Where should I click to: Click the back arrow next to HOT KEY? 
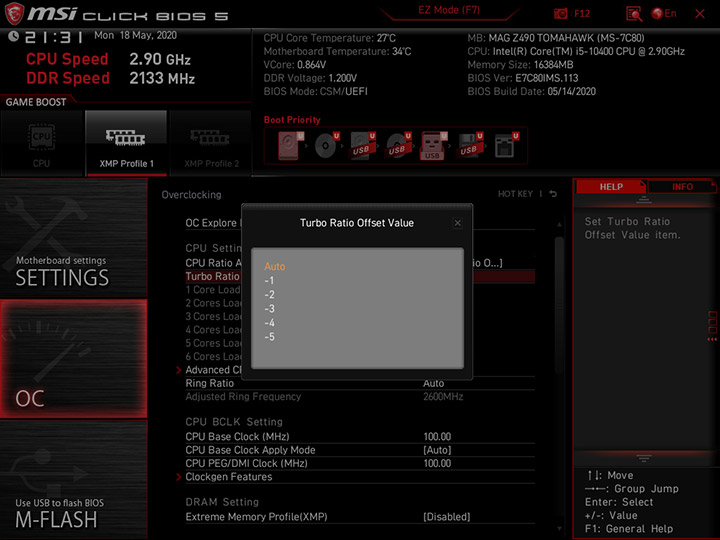(x=553, y=194)
